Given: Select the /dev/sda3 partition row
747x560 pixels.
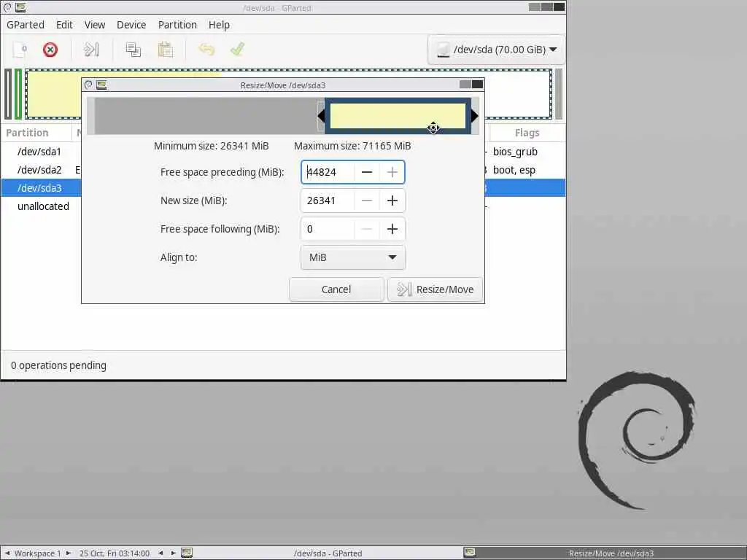Looking at the screenshot, I should point(283,188).
